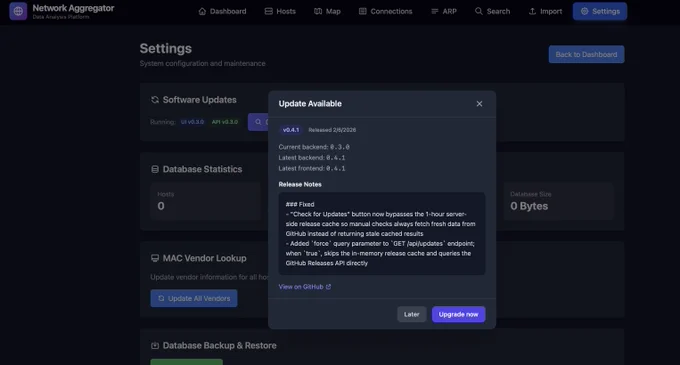This screenshot has height=365, width=680.
Task: Click 'Current backend: 0.3.0' line
Action: click(x=314, y=147)
